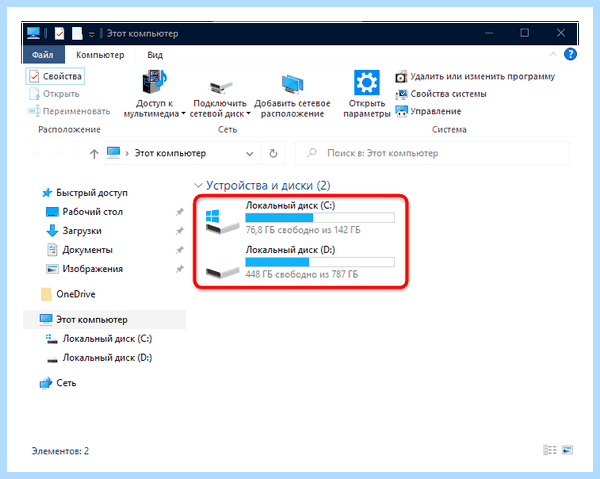Screen dimensions: 600x479
Task: Open Свойства системы in ribbon
Action: click(441, 94)
